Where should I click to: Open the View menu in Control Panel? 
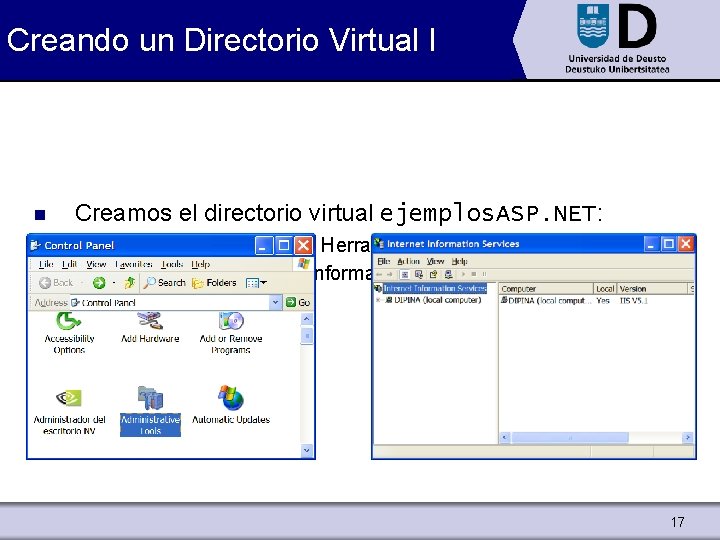click(96, 264)
